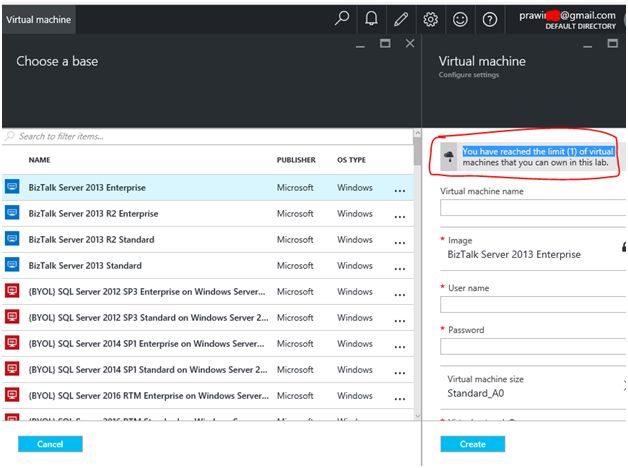Click SQL Server 2012 SP3 Standard row icon
The height and width of the screenshot is (468, 628).
tap(12, 317)
